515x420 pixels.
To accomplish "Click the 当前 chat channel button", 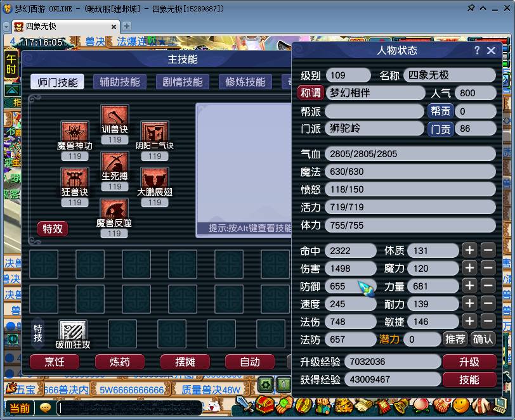I will 20,408.
